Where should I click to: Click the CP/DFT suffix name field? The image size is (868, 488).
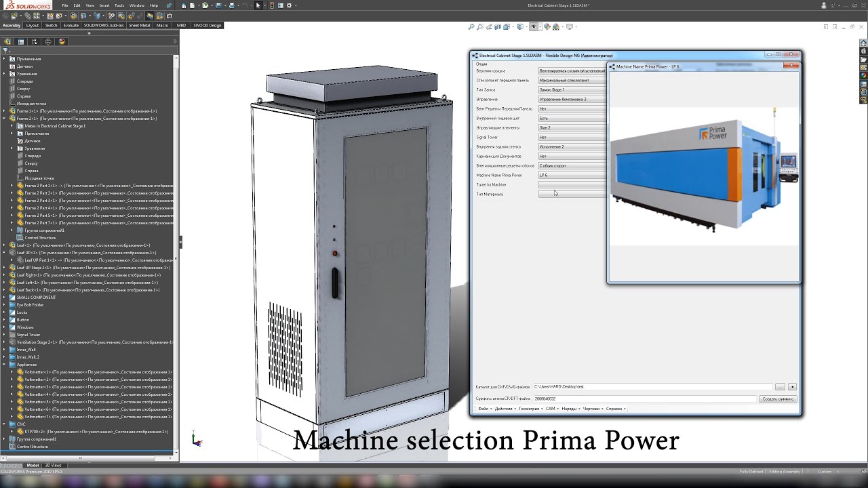coord(644,399)
